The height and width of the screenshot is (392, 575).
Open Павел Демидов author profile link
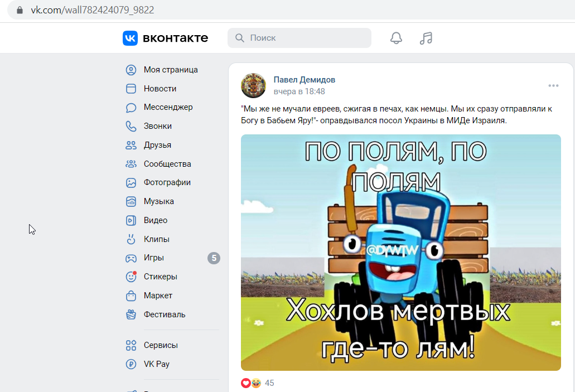click(305, 80)
